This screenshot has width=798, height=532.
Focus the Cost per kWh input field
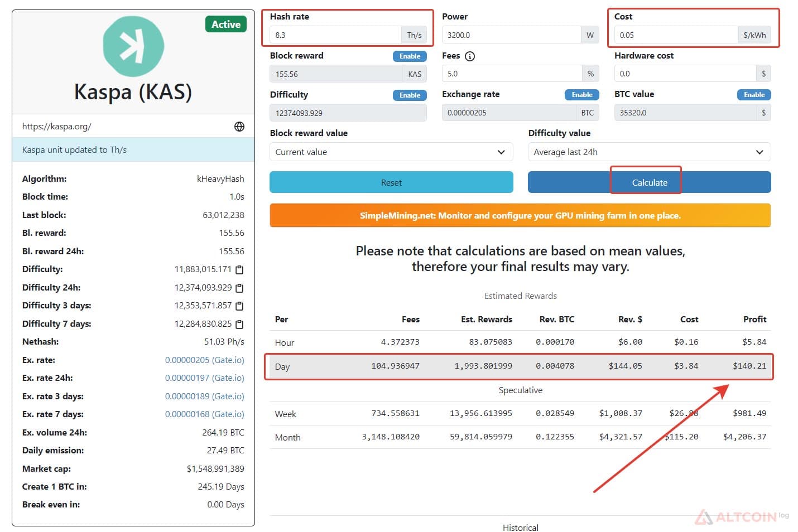coord(676,35)
